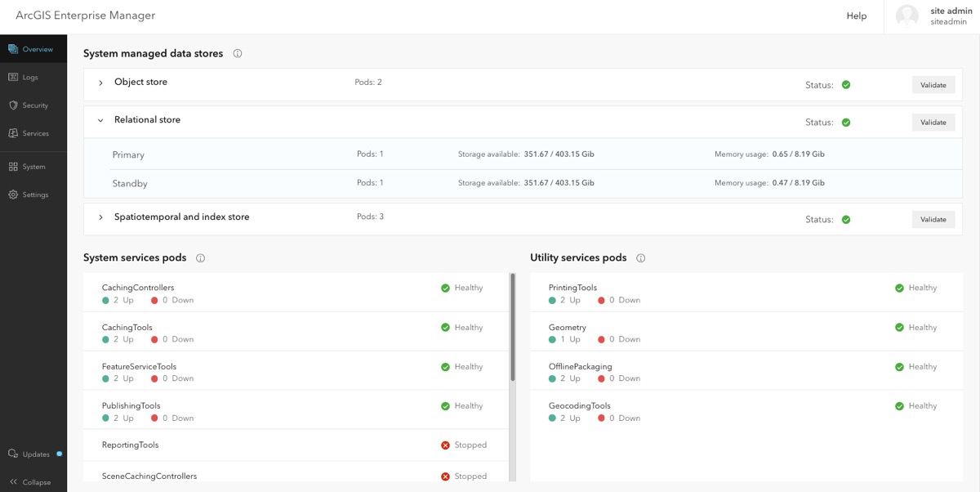Click info icon next to Utility services pods
The height and width of the screenshot is (492, 980).
(641, 258)
